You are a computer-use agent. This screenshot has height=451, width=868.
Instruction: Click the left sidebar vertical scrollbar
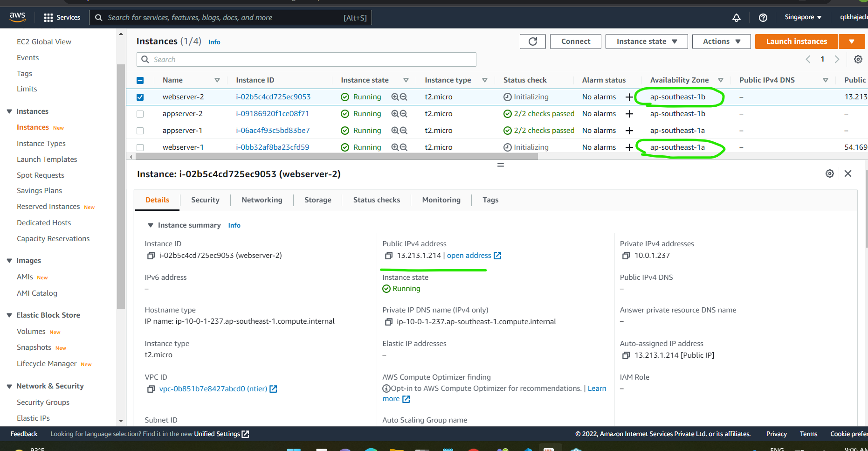(x=121, y=187)
